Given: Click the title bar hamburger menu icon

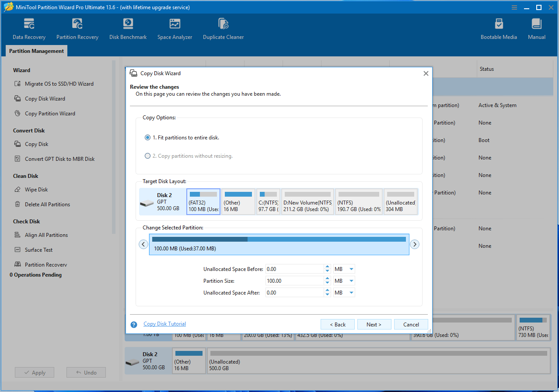Looking at the screenshot, I should [x=515, y=7].
